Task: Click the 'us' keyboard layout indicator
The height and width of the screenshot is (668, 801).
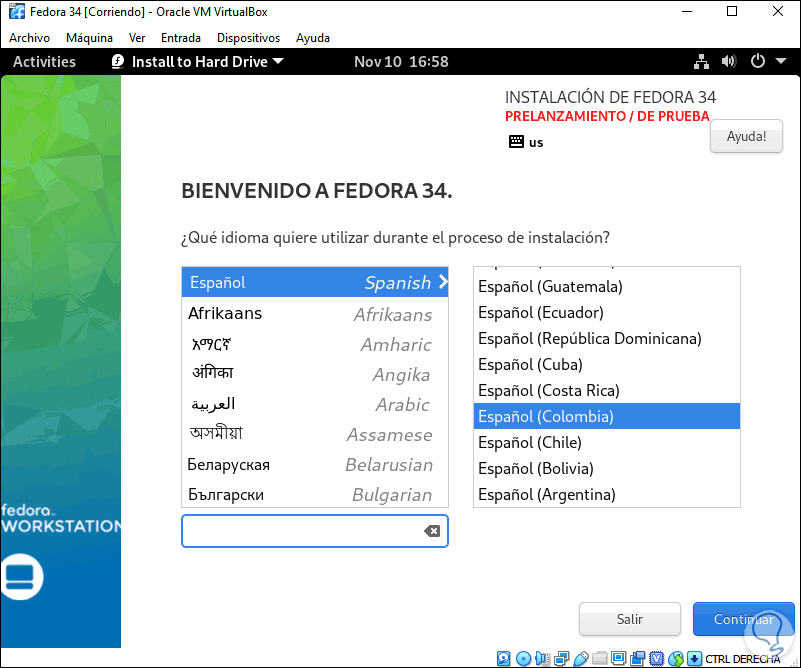Action: pos(536,142)
